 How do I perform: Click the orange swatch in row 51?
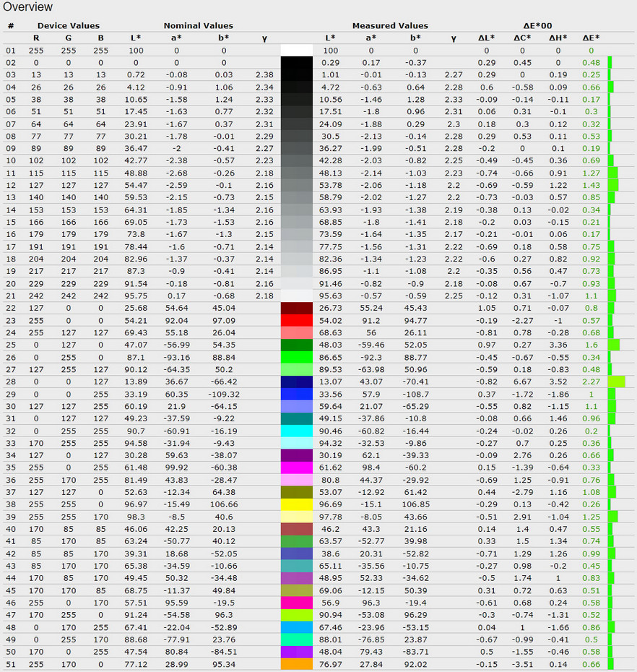click(x=296, y=664)
